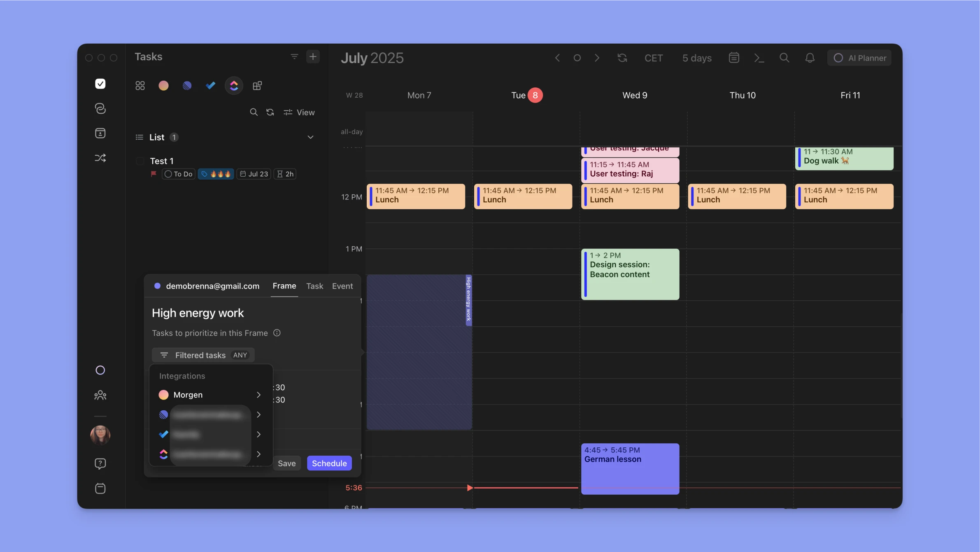Click the add task plus icon

[313, 57]
